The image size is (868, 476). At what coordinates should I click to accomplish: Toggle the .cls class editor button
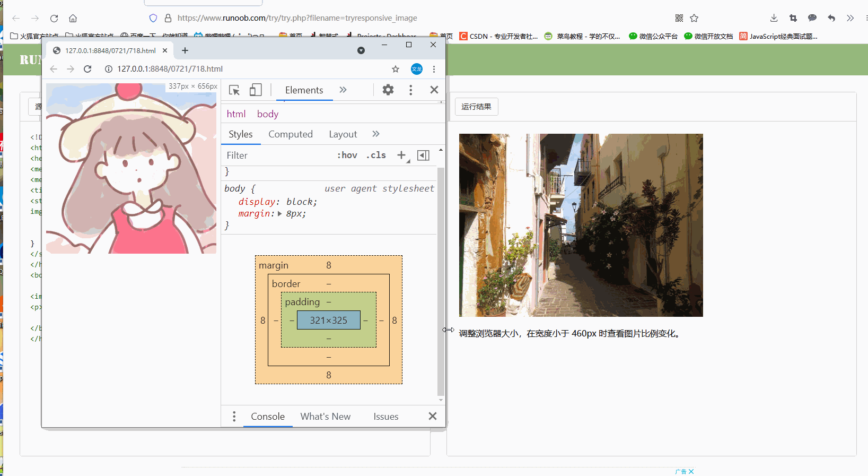tap(376, 155)
